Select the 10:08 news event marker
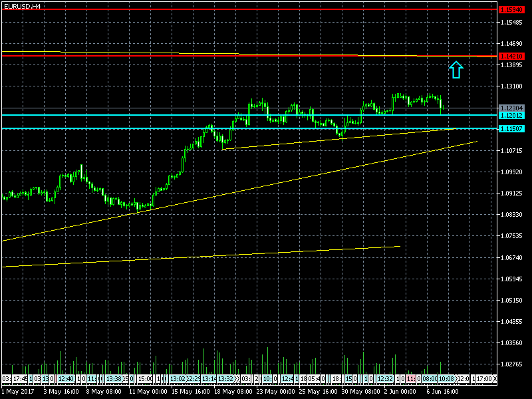The width and height of the screenshot is (532, 399). (x=446, y=378)
